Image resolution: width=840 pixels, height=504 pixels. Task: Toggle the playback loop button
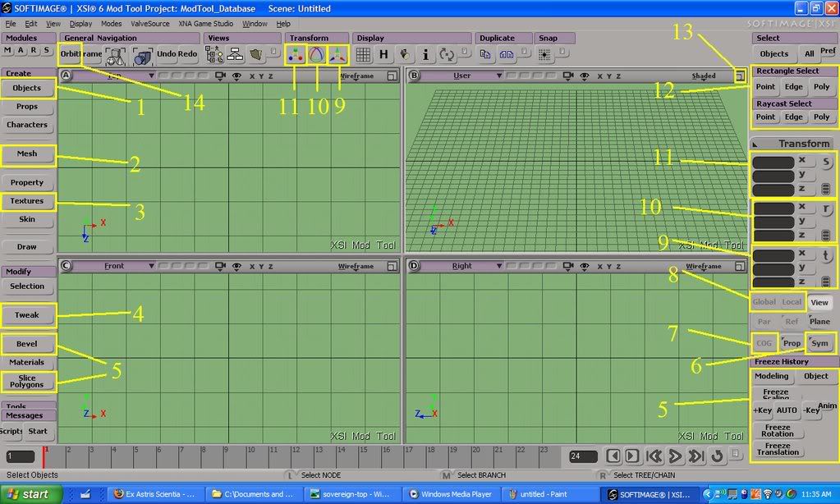[717, 456]
